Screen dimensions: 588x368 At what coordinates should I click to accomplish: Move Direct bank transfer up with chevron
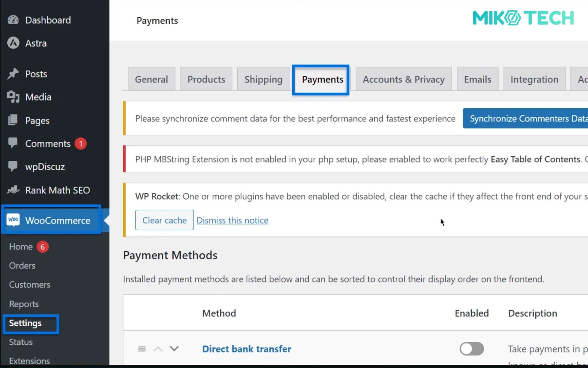point(158,349)
